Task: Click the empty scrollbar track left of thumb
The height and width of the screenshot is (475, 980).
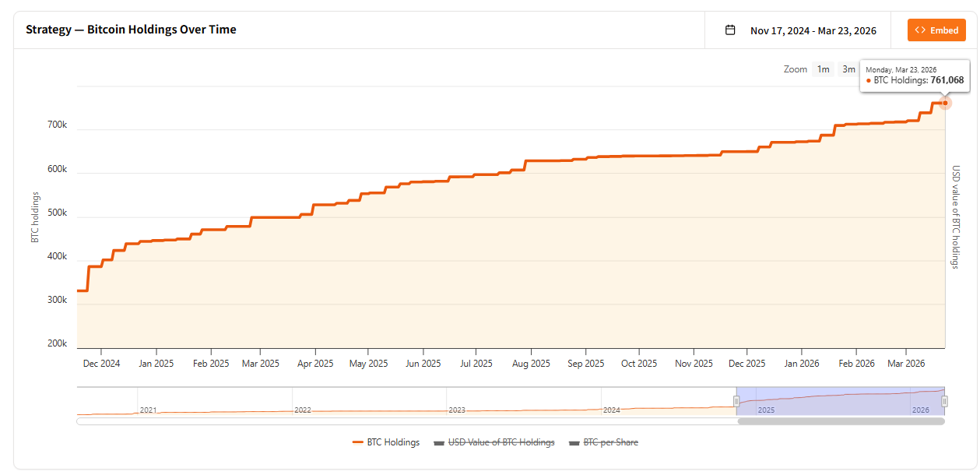Action: tap(389, 421)
